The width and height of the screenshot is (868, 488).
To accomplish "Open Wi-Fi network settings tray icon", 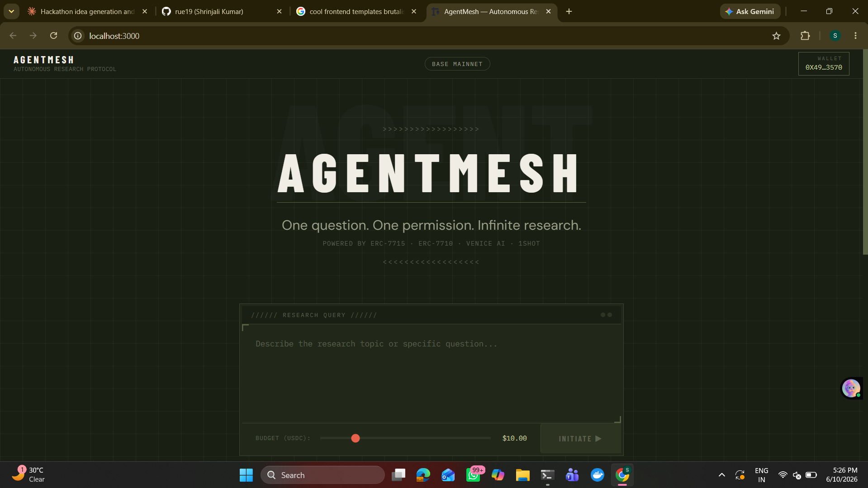I will click(x=783, y=475).
